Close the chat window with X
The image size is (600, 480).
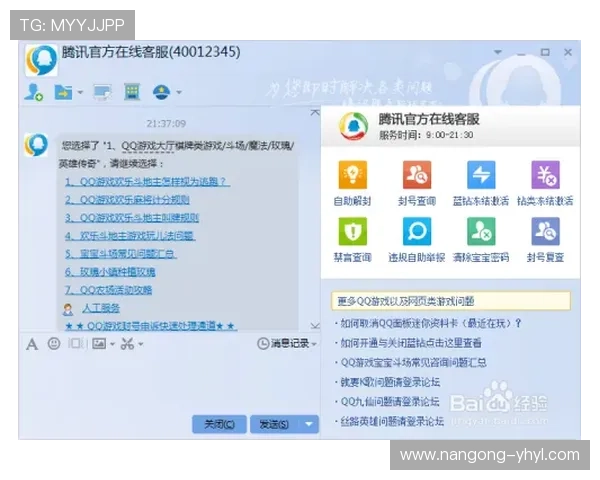[x=568, y=52]
